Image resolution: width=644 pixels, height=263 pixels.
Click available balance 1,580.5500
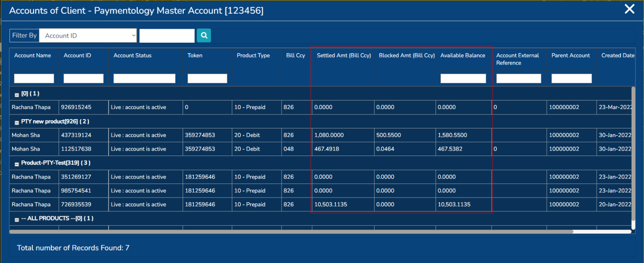[452, 135]
